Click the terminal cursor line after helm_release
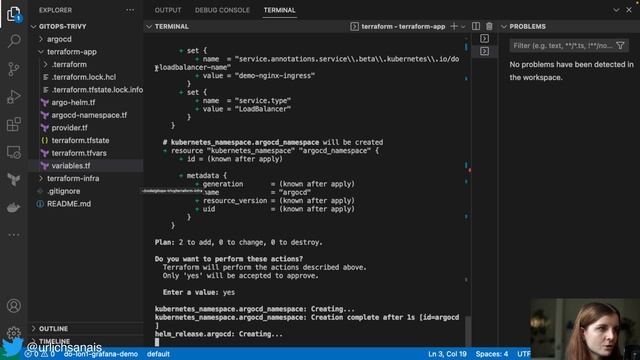 (157, 342)
